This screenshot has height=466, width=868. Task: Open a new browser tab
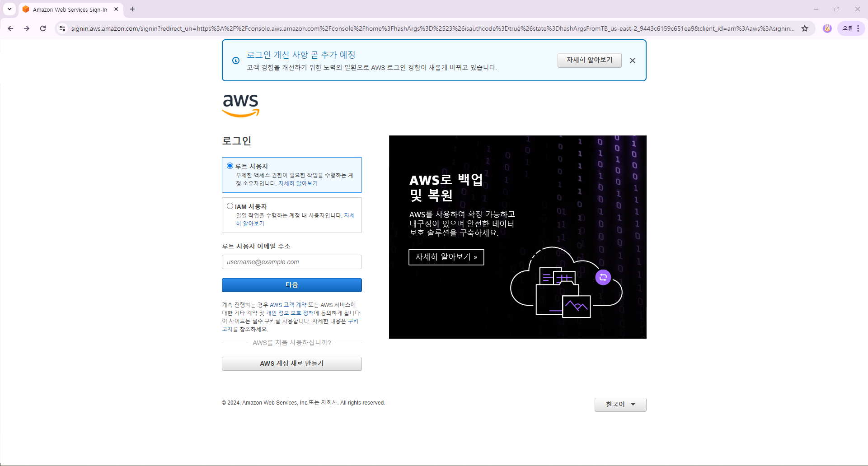click(x=132, y=9)
